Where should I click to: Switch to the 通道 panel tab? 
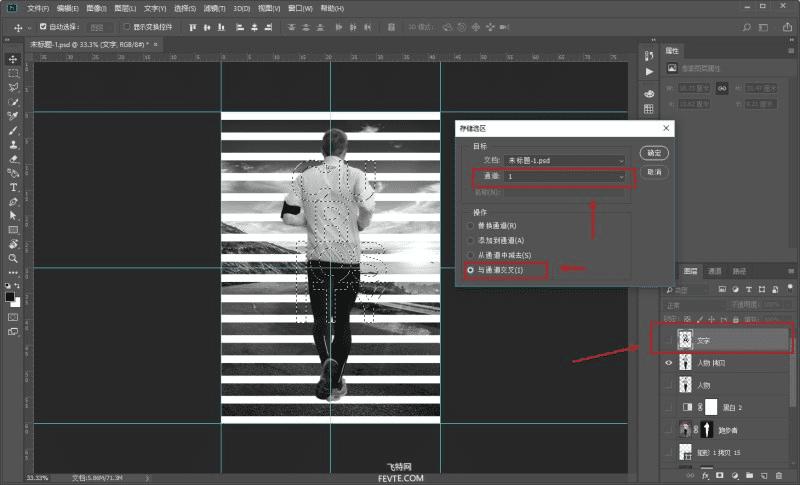click(x=715, y=271)
